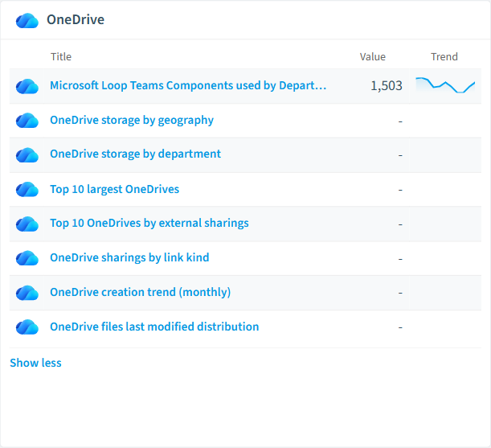
Task: Click the 1,503 value
Action: pyautogui.click(x=387, y=86)
